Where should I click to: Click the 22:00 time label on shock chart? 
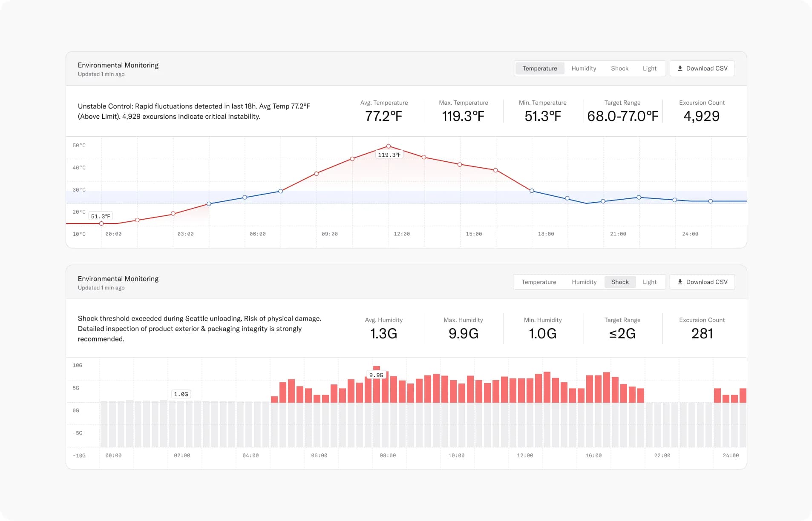tap(662, 456)
